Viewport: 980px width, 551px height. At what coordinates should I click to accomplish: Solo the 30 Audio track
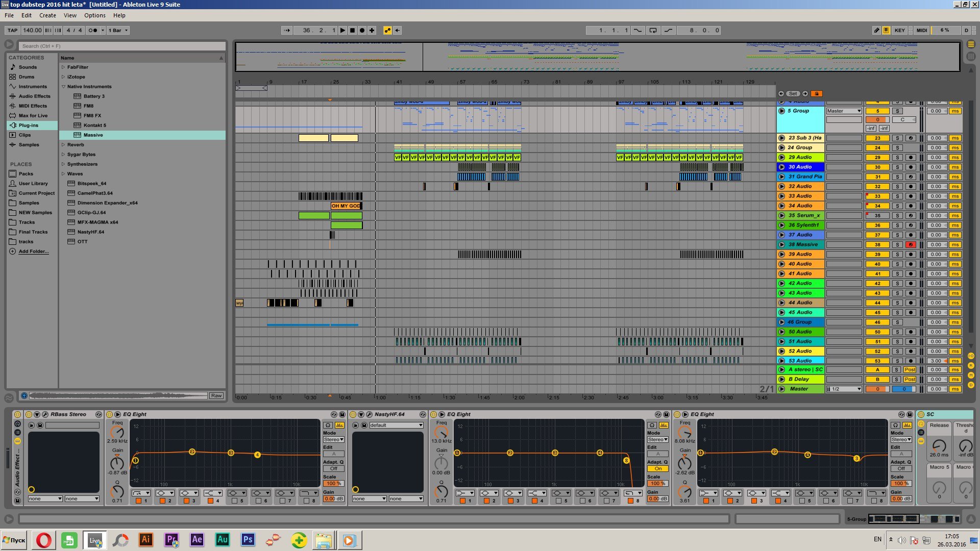(897, 167)
